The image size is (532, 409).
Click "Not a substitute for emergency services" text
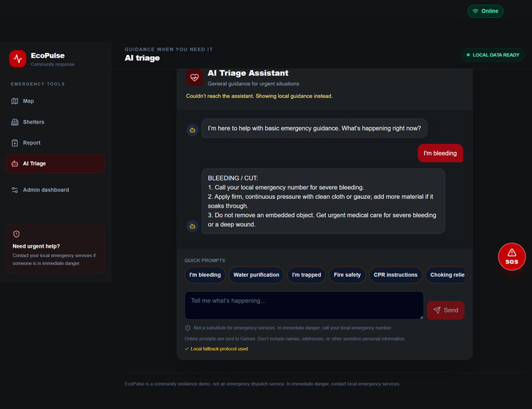(292, 328)
